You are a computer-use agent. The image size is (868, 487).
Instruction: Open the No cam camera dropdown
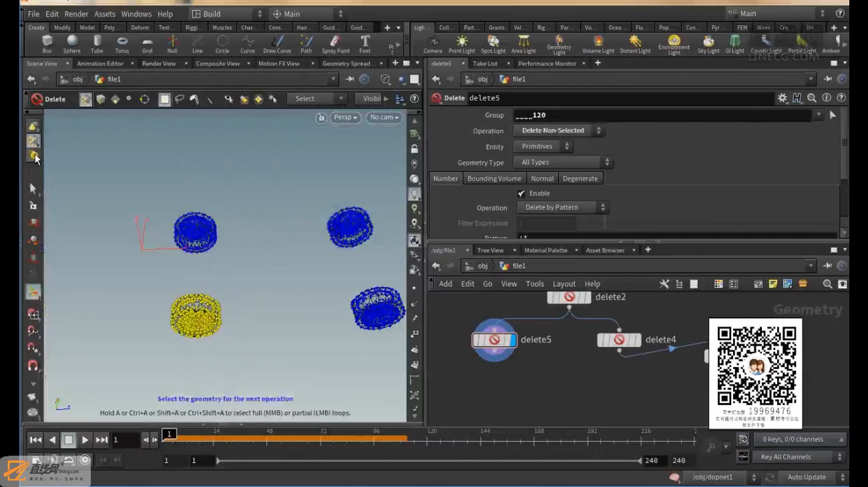pos(385,117)
